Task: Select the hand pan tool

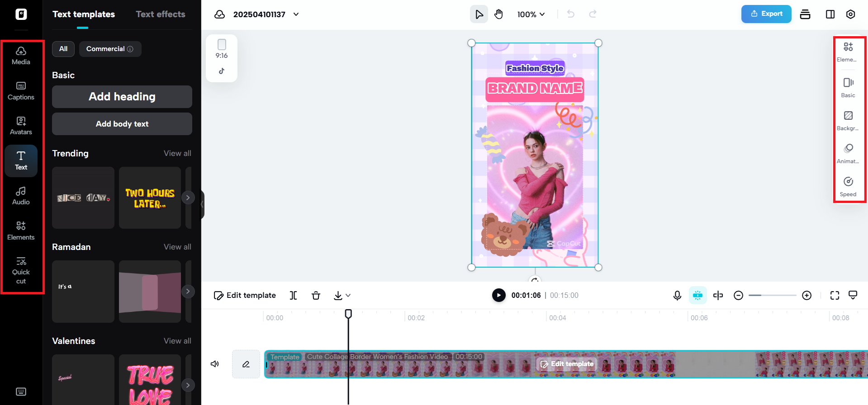Action: click(x=498, y=14)
